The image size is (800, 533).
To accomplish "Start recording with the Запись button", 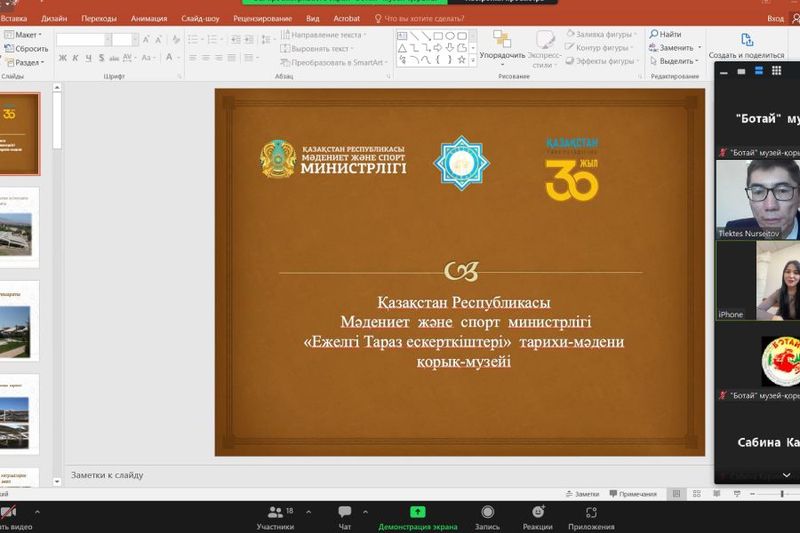I will (488, 516).
